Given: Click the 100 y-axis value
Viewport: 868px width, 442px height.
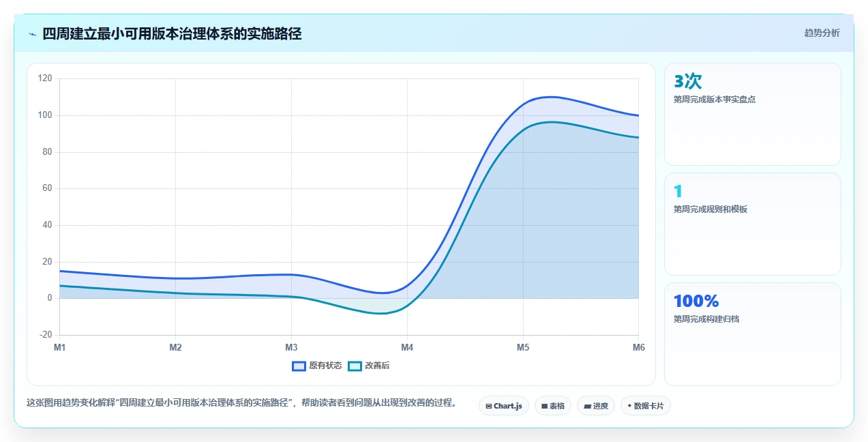Looking at the screenshot, I should (45, 115).
